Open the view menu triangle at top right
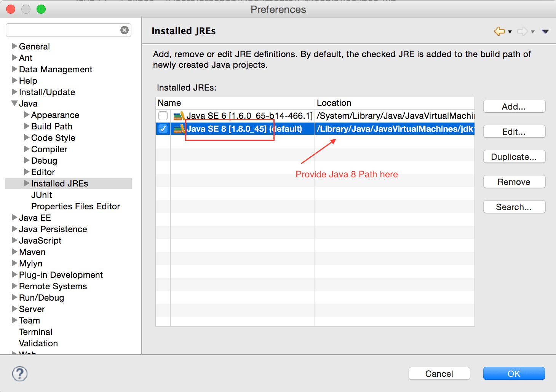The width and height of the screenshot is (556, 392). (x=546, y=31)
